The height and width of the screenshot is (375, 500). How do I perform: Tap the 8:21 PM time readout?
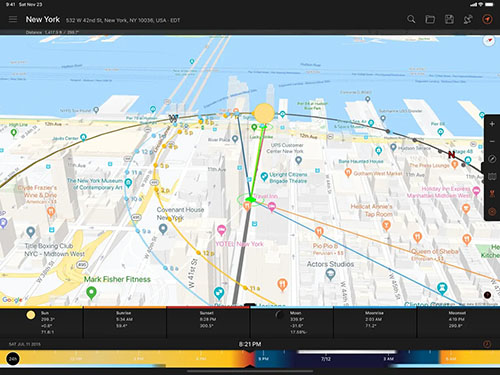[250, 344]
